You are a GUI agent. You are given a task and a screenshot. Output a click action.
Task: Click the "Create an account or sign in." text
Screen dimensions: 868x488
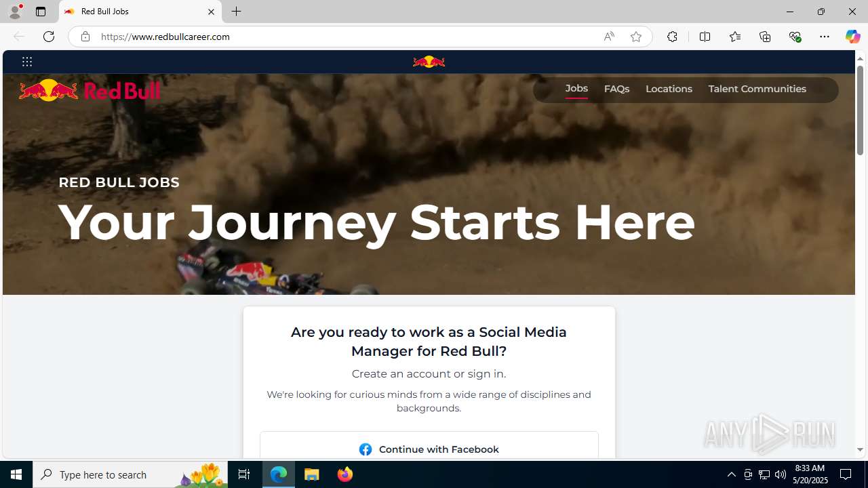click(429, 373)
